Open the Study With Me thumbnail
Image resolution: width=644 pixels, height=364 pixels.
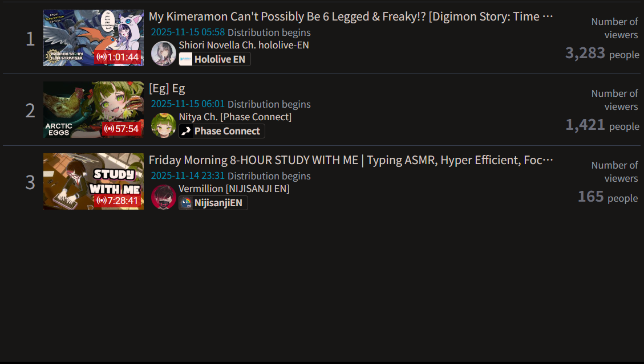coord(94,181)
